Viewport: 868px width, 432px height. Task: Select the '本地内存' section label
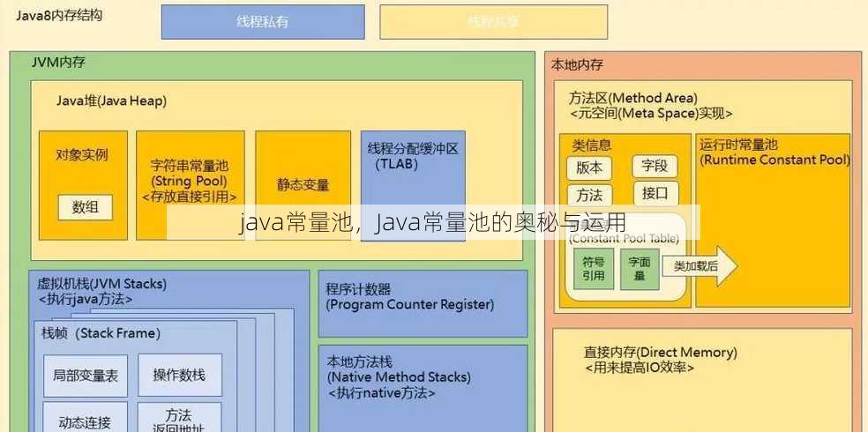click(x=577, y=64)
